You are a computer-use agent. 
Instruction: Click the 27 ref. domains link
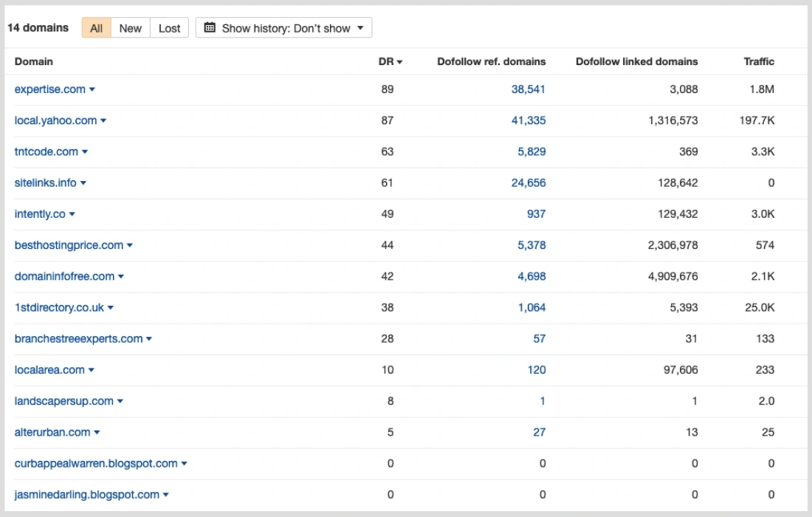[539, 432]
